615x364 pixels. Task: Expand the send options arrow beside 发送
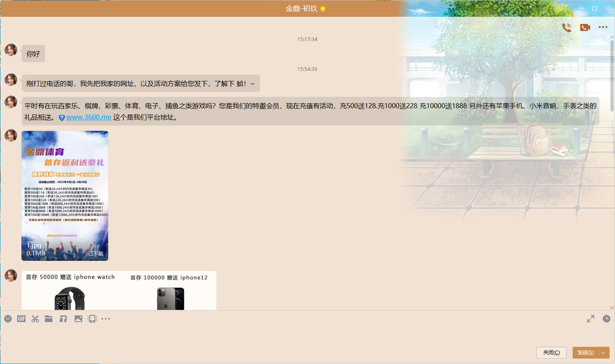[x=604, y=353]
